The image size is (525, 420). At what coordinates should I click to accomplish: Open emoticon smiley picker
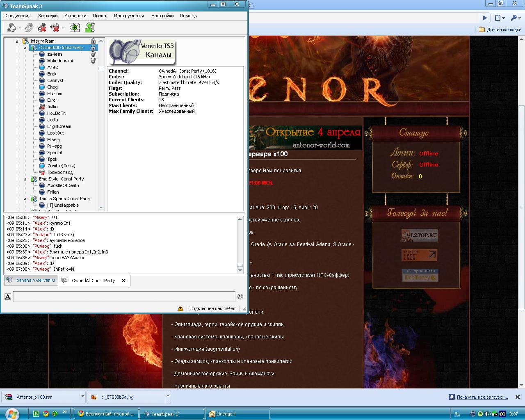tap(240, 297)
